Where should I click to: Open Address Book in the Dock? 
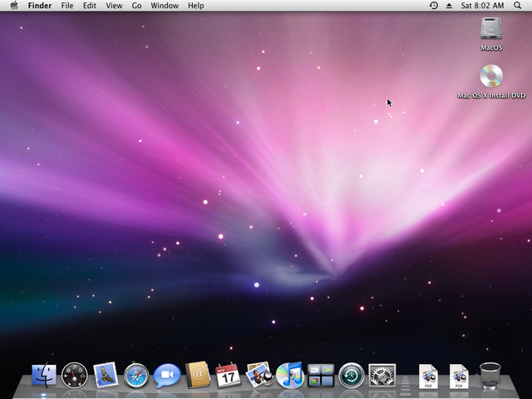coord(198,375)
